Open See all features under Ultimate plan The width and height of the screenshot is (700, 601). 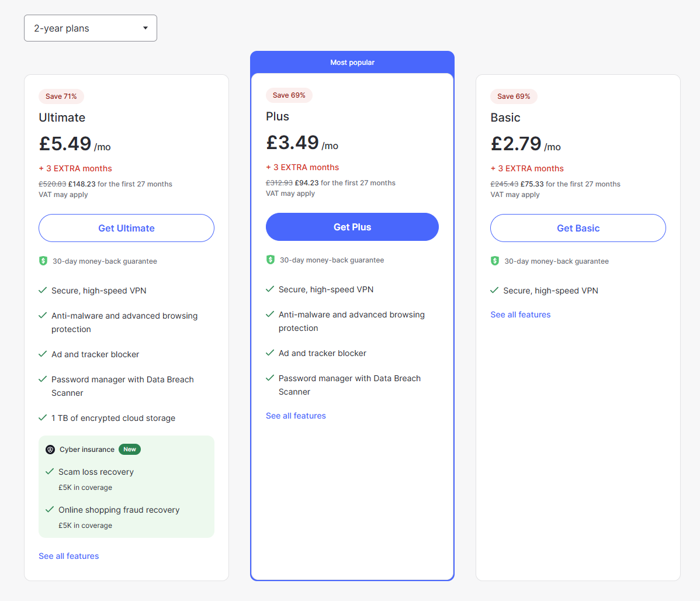pos(69,556)
